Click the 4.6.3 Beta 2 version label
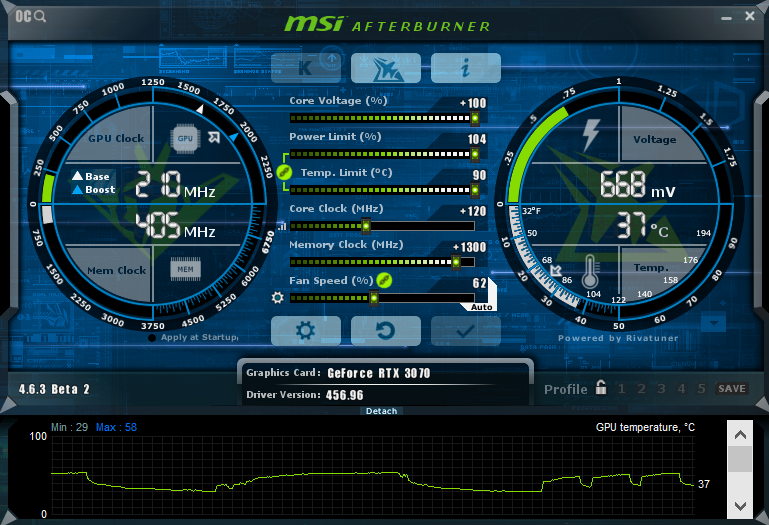The width and height of the screenshot is (769, 525). pyautogui.click(x=54, y=389)
